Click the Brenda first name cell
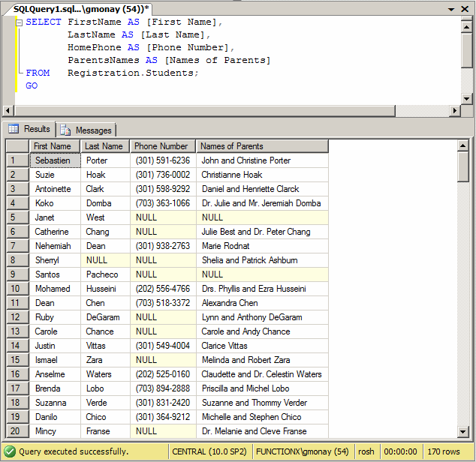The width and height of the screenshot is (476, 462). [55, 388]
